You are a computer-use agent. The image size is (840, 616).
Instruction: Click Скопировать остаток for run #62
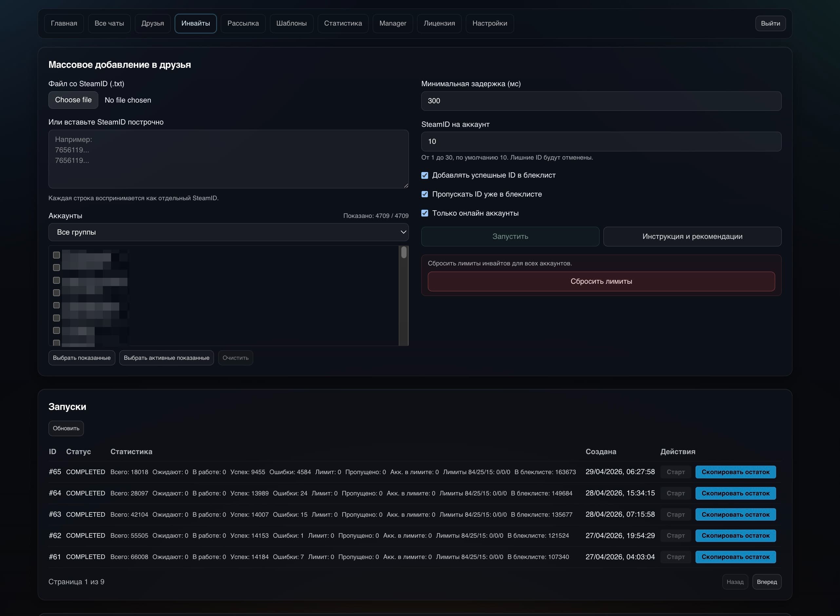point(735,536)
